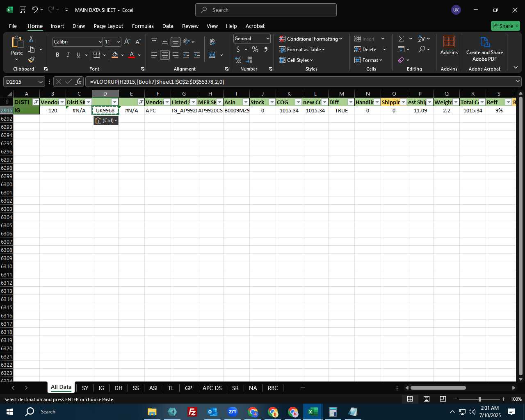The width and height of the screenshot is (525, 420).
Task: Click the Comma Style icon
Action: 266,49
